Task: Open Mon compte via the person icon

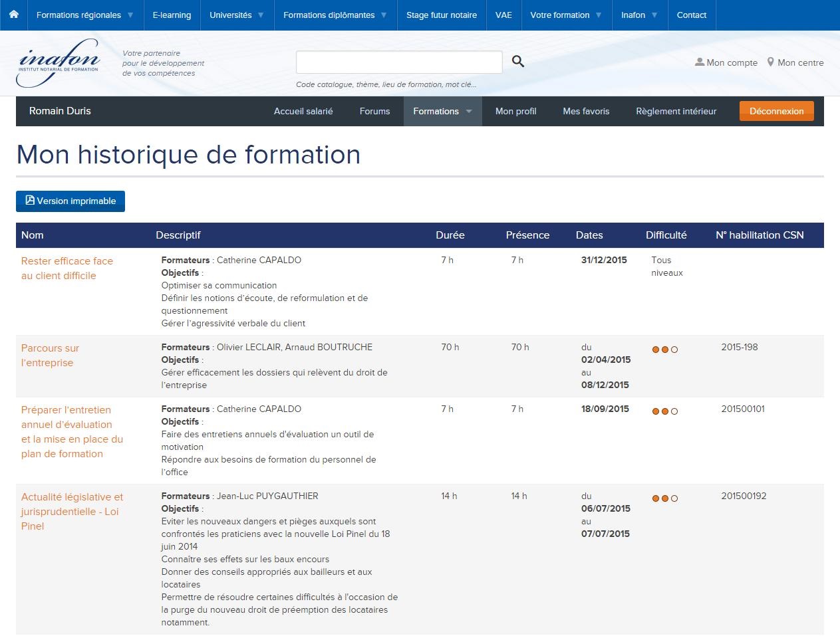Action: 700,62
